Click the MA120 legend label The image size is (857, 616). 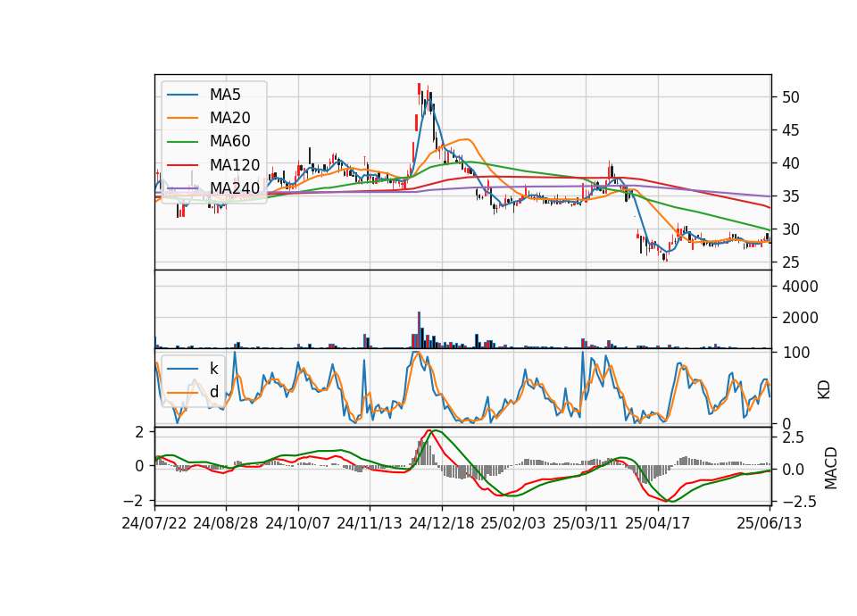click(235, 164)
